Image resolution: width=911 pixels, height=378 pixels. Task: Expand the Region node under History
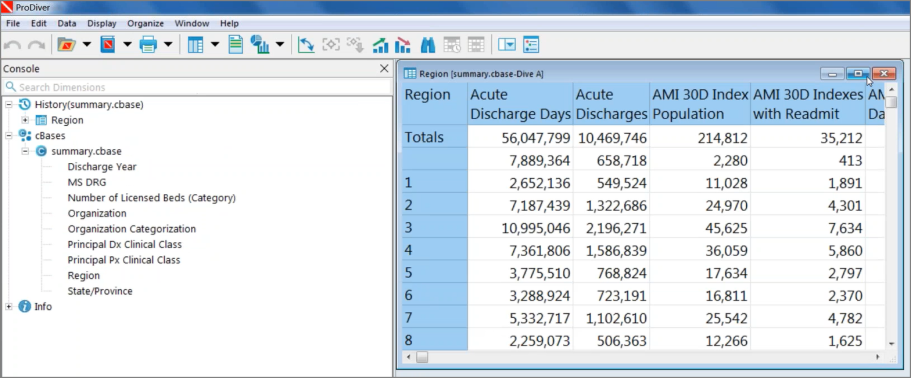pyautogui.click(x=25, y=120)
